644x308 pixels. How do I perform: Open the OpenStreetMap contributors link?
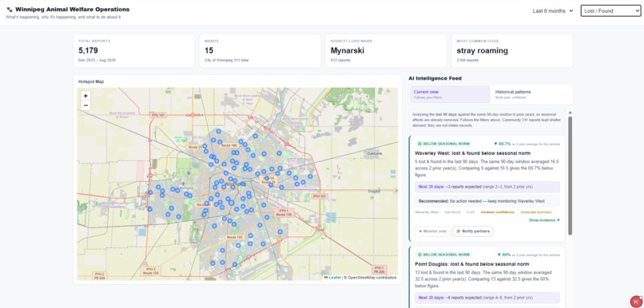pos(372,278)
